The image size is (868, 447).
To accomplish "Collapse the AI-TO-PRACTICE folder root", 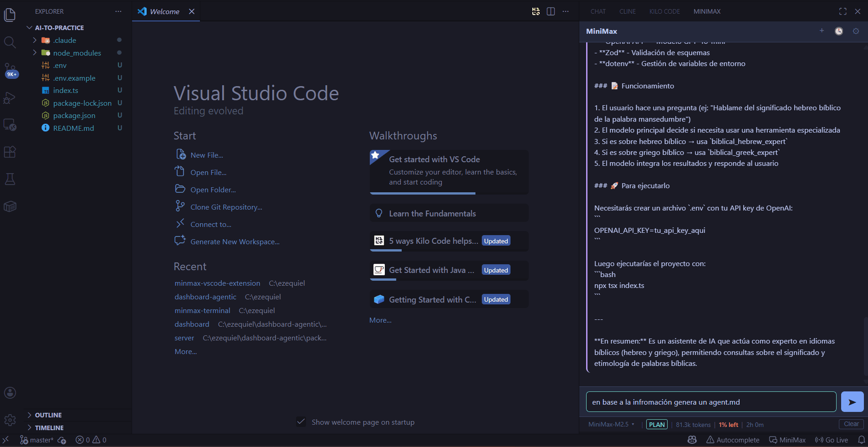I will point(59,28).
